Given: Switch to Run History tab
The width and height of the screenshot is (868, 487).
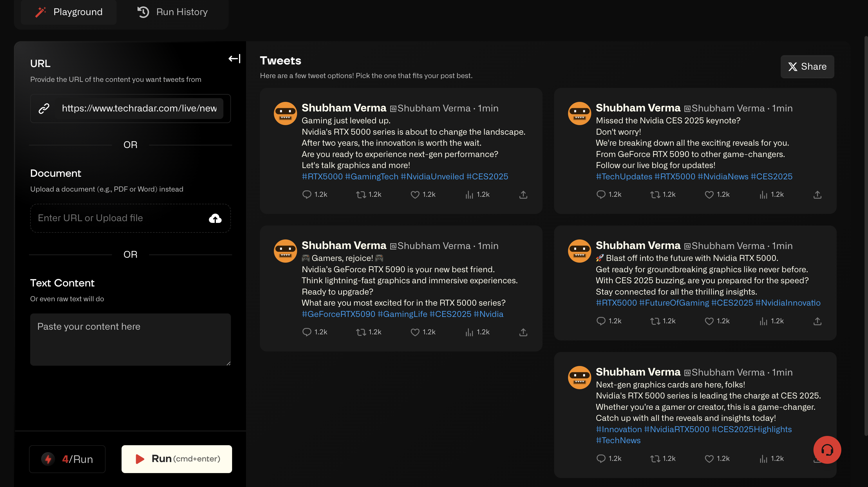Looking at the screenshot, I should tap(172, 12).
